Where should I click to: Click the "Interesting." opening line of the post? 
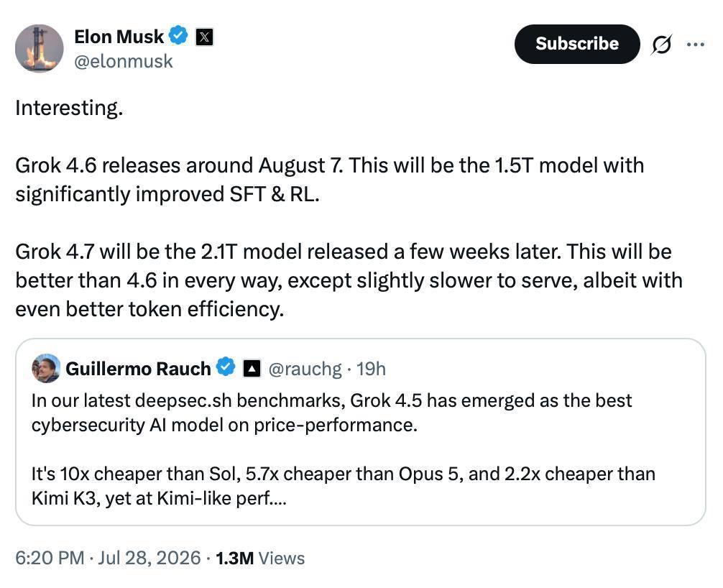point(69,108)
